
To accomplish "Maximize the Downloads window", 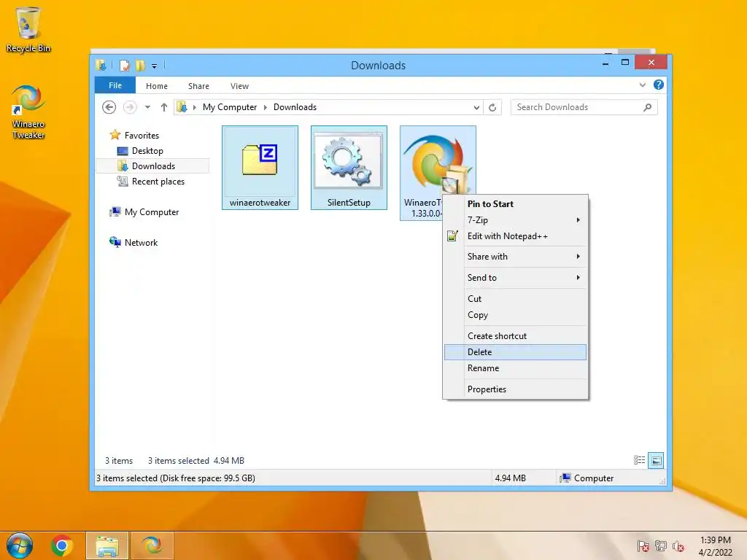I will click(x=625, y=63).
